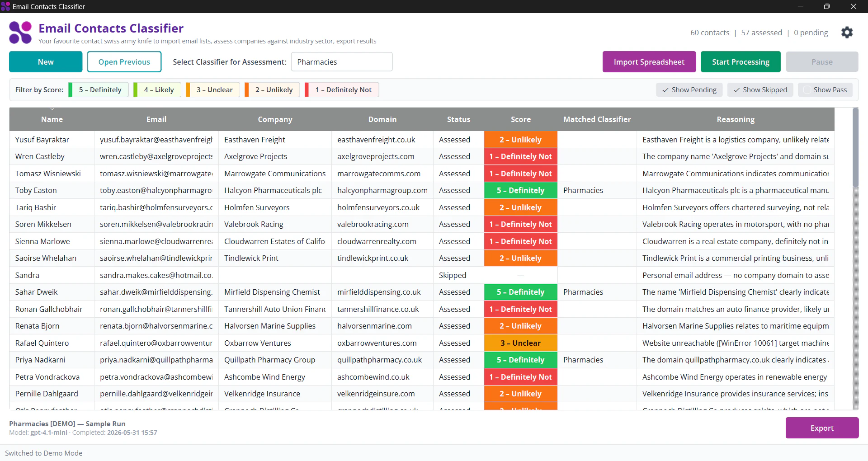Click the Mirfield Dispensing Chemist company cell
868x461 pixels.
coord(275,292)
